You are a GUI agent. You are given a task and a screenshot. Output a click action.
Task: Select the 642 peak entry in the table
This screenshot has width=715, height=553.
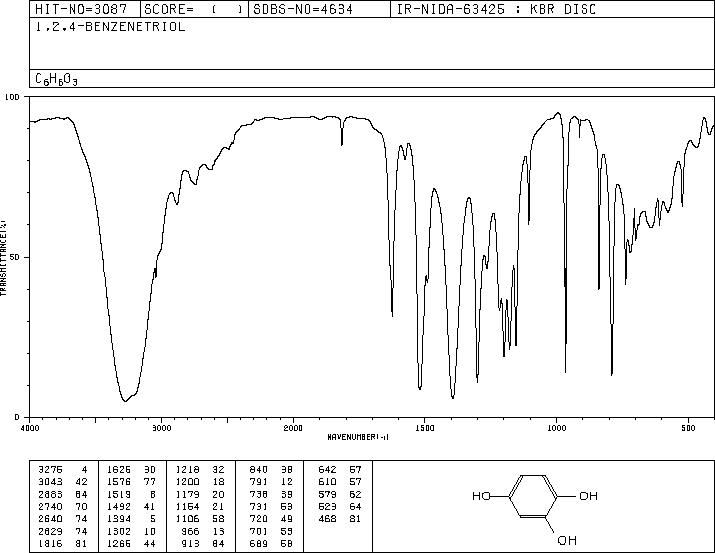(x=340, y=470)
